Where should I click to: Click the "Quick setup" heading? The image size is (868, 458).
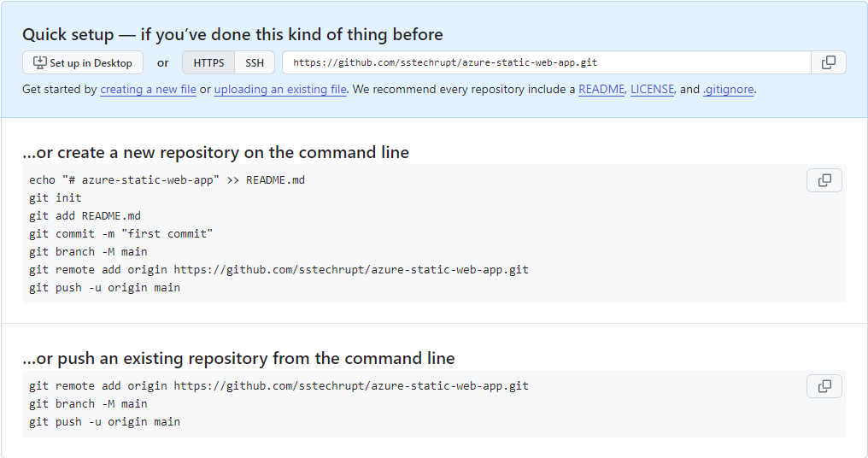coord(232,35)
